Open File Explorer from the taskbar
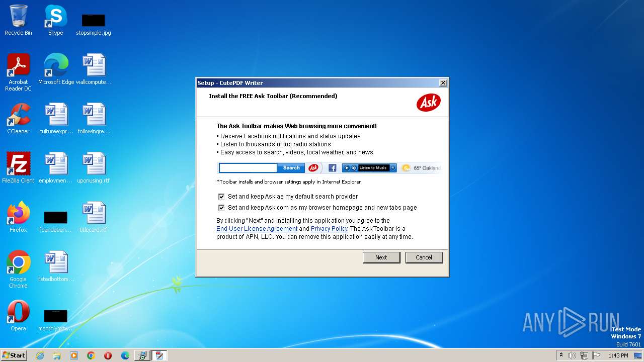The image size is (644, 362). 57,355
